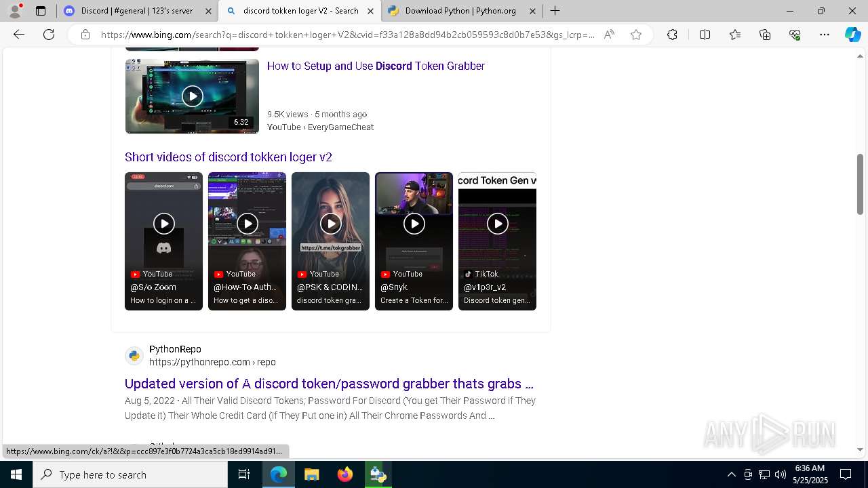This screenshot has height=488, width=868.
Task: Click the scrollbar up arrow
Action: [860, 56]
